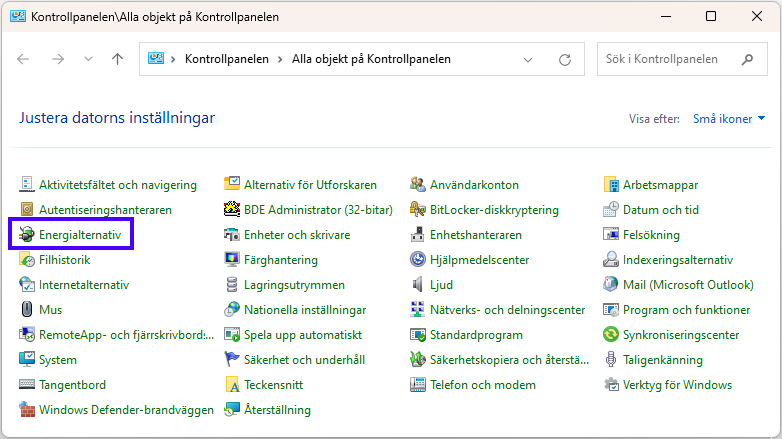Click the up arrow navigation button

(117, 59)
